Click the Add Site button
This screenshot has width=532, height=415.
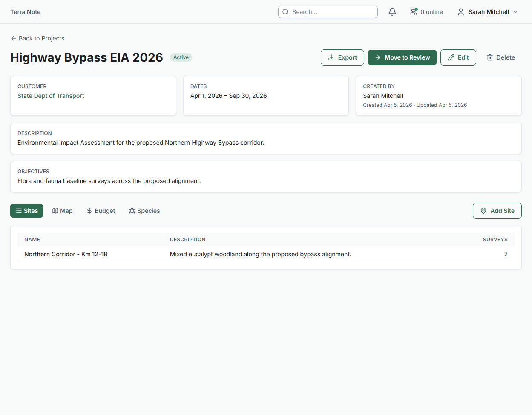497,211
